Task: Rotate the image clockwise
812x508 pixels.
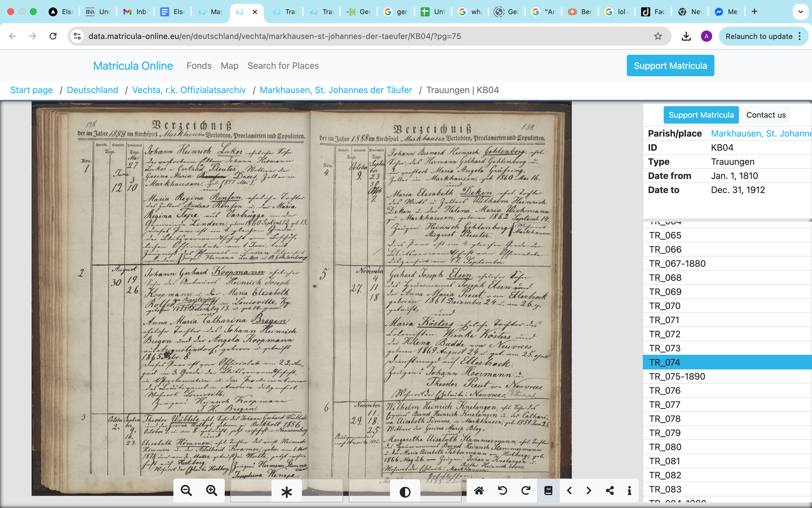Action: [526, 491]
